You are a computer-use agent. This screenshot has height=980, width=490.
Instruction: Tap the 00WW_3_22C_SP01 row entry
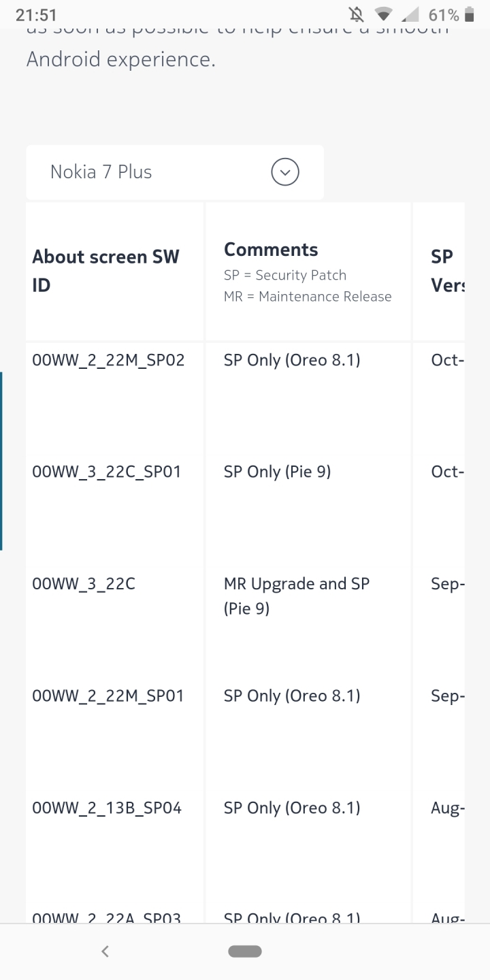106,472
